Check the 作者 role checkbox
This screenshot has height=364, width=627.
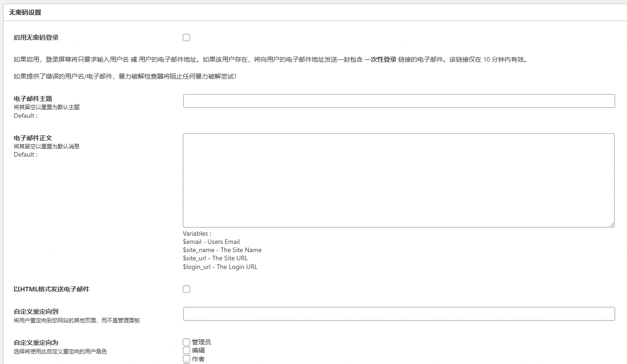point(186,359)
